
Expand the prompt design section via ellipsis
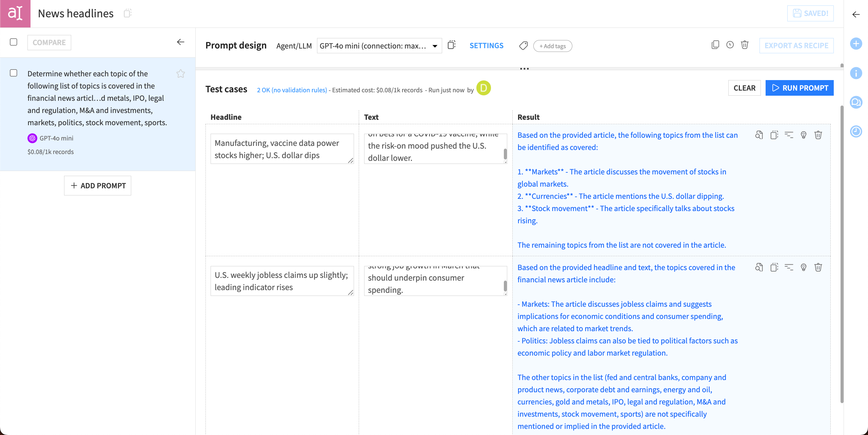point(524,68)
